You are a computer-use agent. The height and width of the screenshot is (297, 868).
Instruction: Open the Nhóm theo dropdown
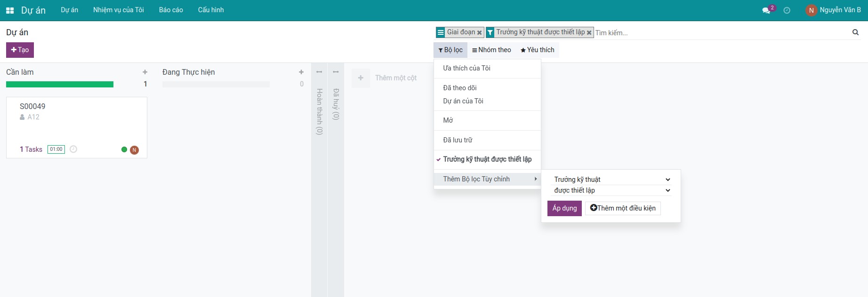coord(491,50)
